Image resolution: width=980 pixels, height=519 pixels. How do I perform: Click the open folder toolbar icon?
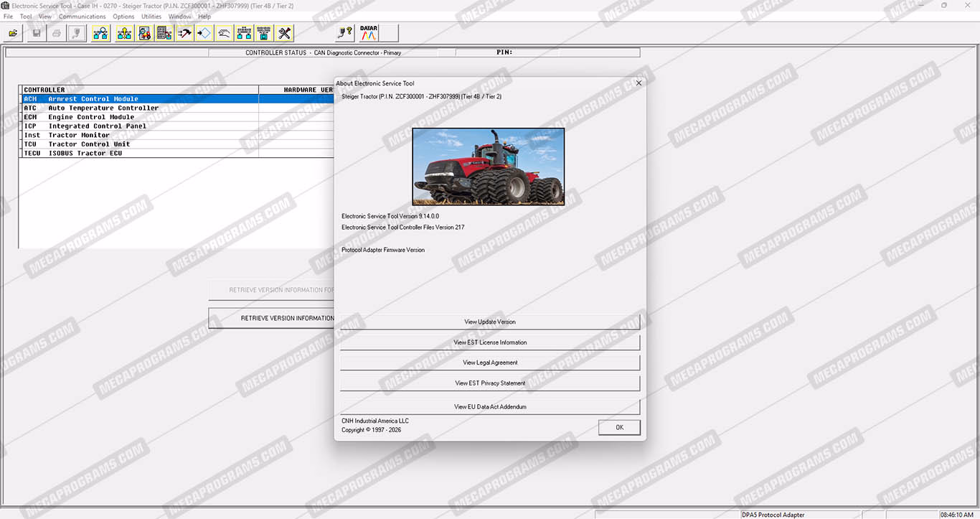[x=12, y=33]
